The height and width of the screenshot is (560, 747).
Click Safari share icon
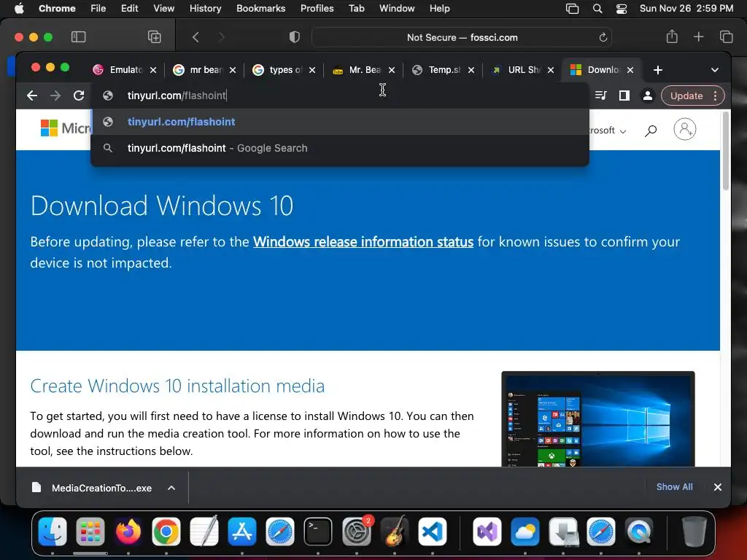click(x=672, y=36)
